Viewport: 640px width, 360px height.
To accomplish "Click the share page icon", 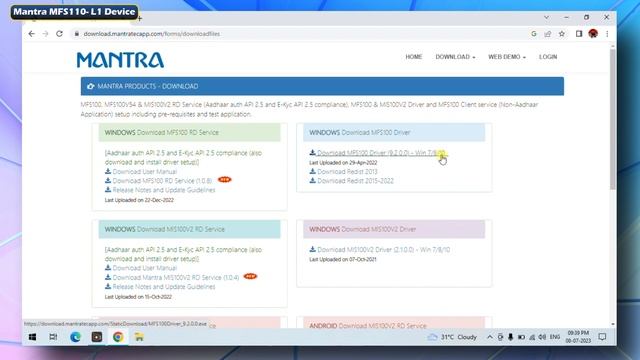I will [548, 34].
